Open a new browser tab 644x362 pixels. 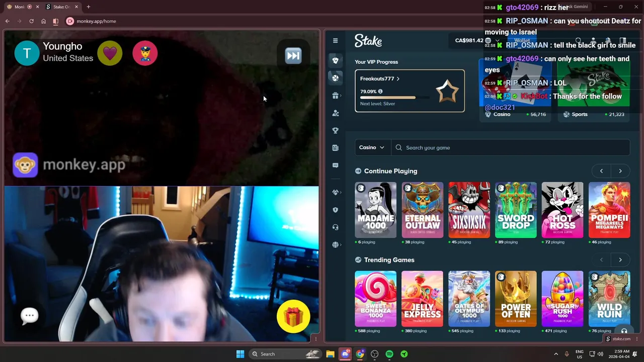pos(89,7)
